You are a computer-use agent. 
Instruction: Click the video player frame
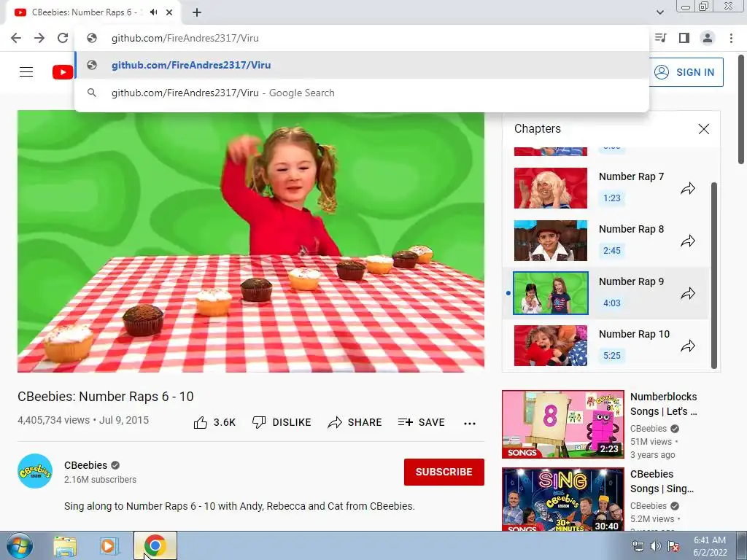click(x=251, y=241)
